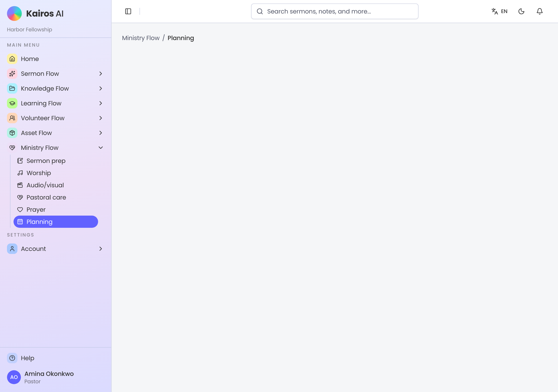This screenshot has width=558, height=392.
Task: Click the Help question mark icon
Action: pos(12,358)
